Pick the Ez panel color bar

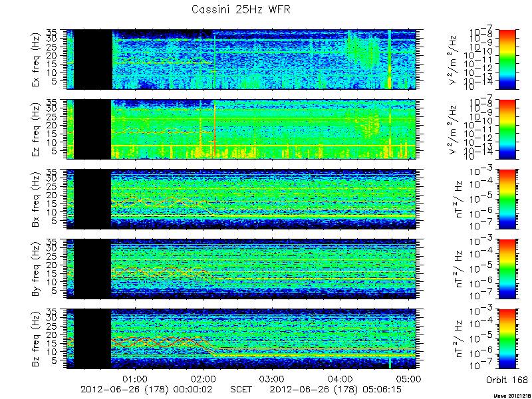507,129
